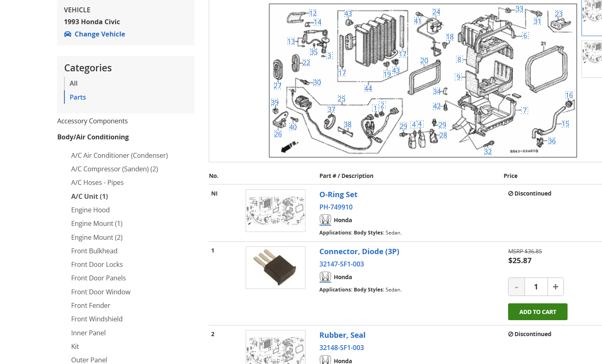Select the All category filter

click(73, 83)
